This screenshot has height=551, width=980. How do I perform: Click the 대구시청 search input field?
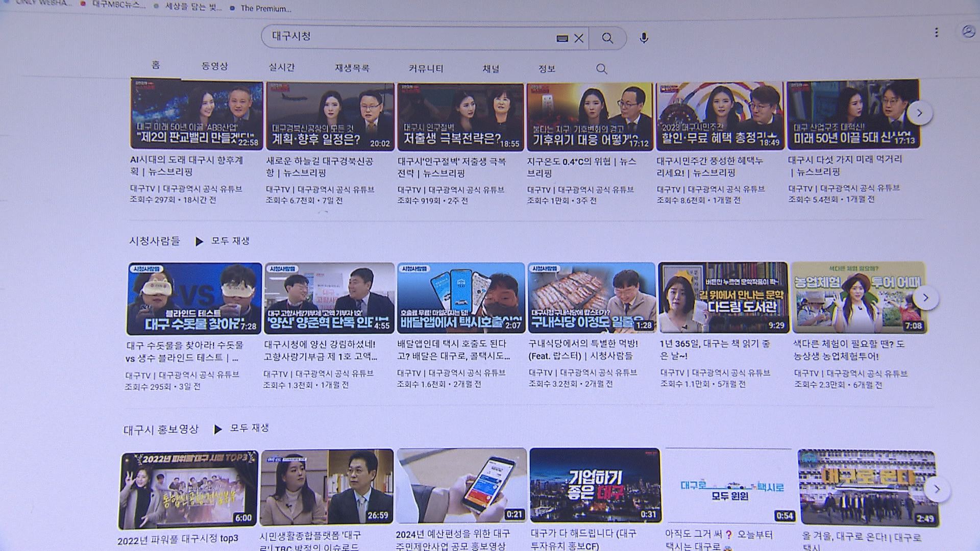408,37
